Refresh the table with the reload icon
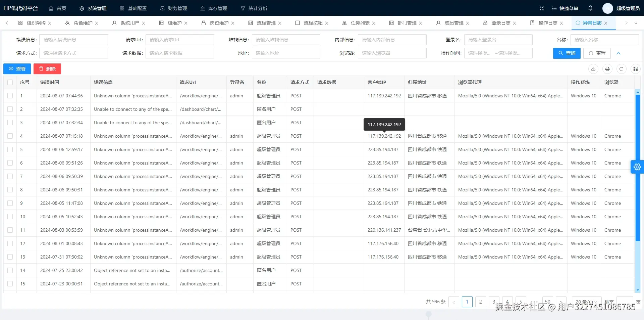 point(621,69)
